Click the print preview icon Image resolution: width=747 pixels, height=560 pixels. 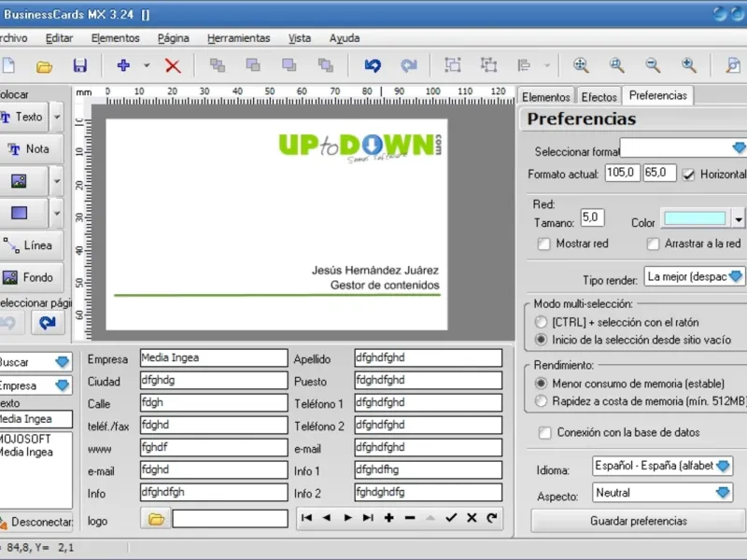coord(734,65)
